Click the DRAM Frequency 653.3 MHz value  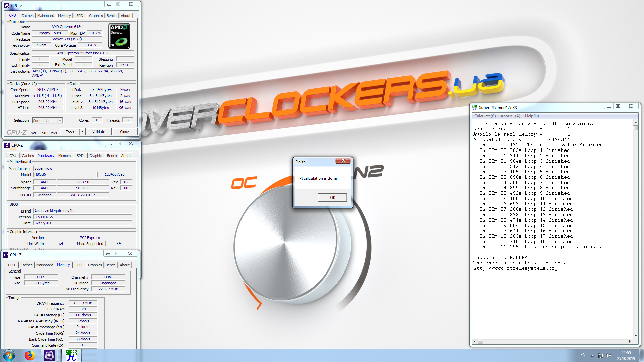[x=83, y=303]
